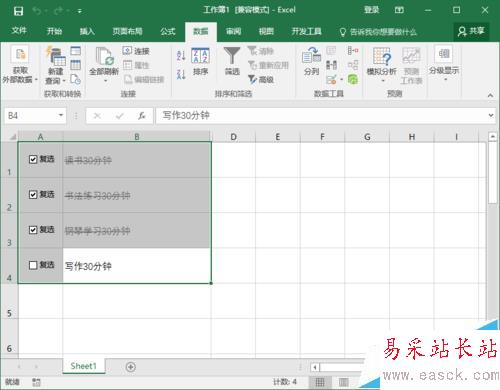Screen dimensions: 500x390
Task: Toggle the 筛选 (Filter) funnel button
Action: point(232,61)
